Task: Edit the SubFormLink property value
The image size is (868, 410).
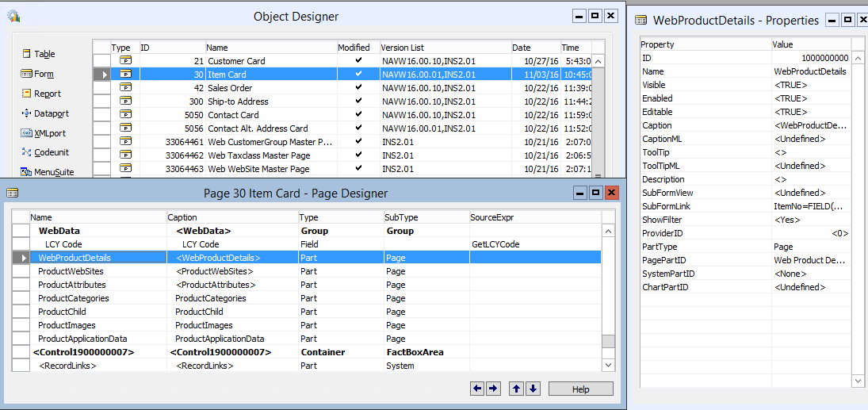Action: coord(810,206)
